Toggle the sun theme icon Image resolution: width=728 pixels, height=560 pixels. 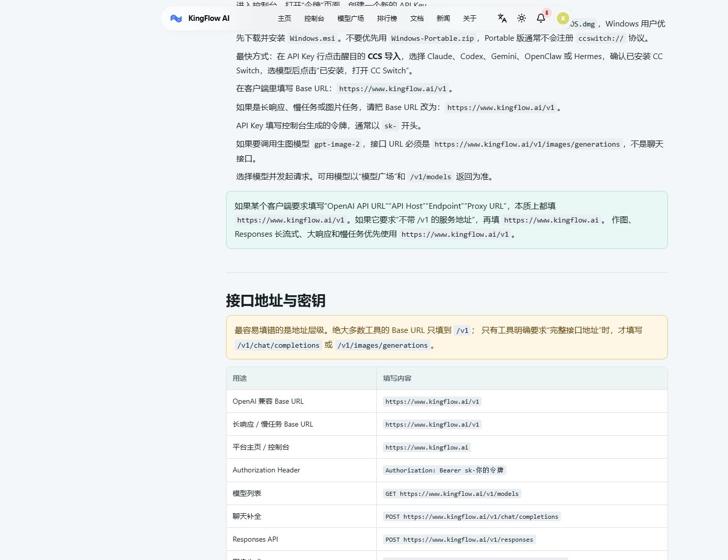(x=521, y=18)
